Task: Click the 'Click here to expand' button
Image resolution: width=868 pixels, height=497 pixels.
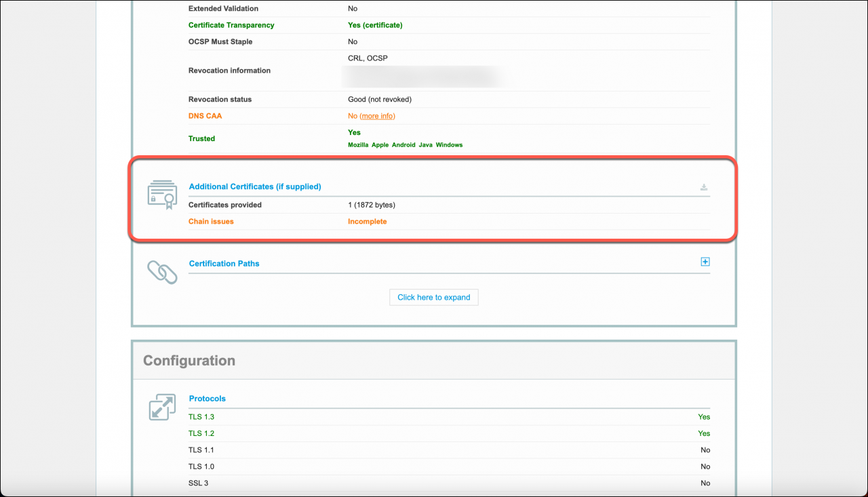Action: click(434, 297)
